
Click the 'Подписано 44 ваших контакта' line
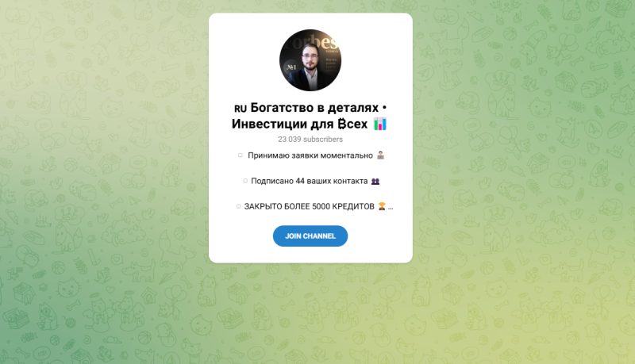(310, 181)
